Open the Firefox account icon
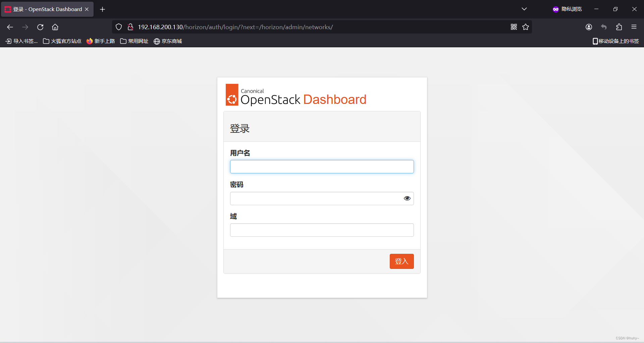This screenshot has width=644, height=343. point(589,27)
